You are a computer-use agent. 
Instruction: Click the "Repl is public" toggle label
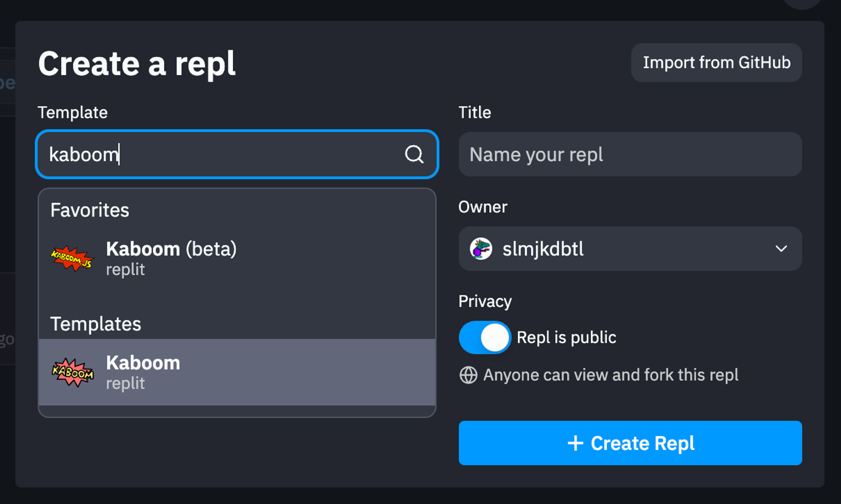click(x=566, y=337)
